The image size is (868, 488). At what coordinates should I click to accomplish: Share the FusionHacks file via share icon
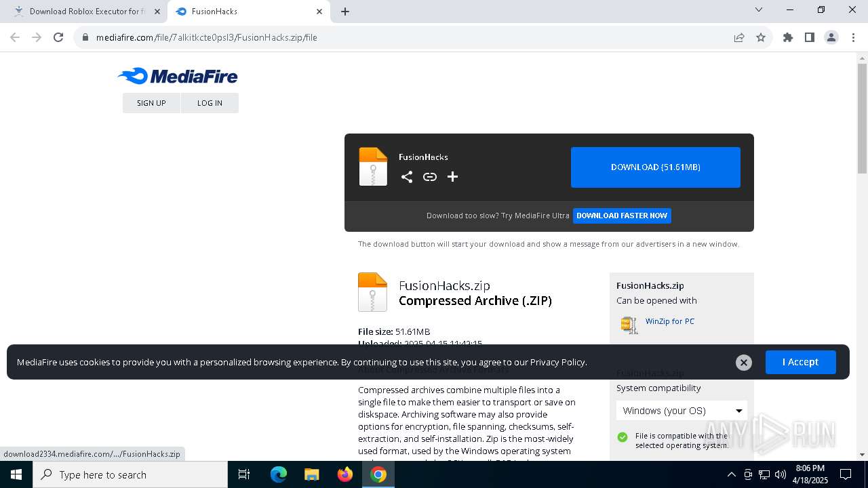coord(407,177)
